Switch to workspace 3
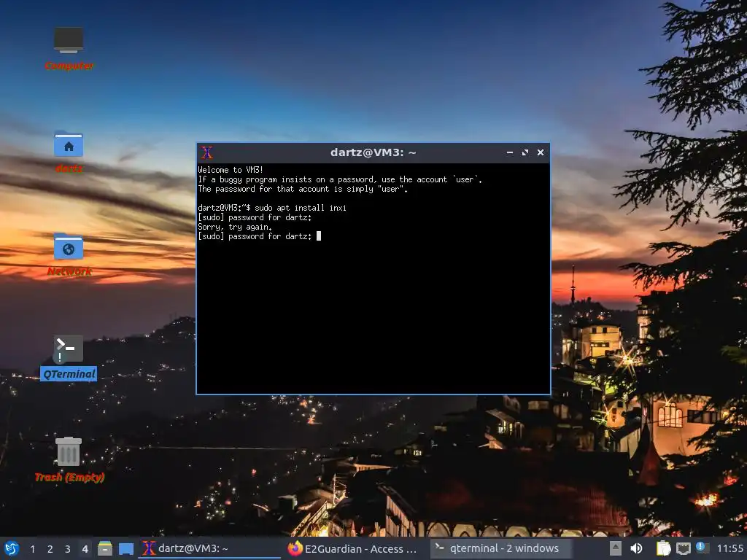Viewport: 747px width, 560px height. point(68,549)
